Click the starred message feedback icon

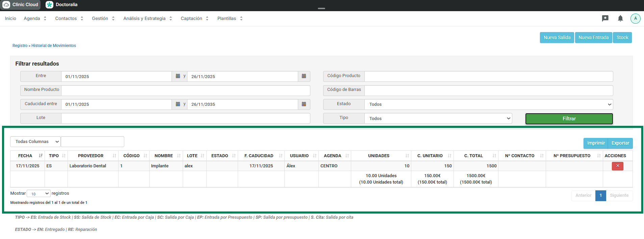tap(605, 19)
